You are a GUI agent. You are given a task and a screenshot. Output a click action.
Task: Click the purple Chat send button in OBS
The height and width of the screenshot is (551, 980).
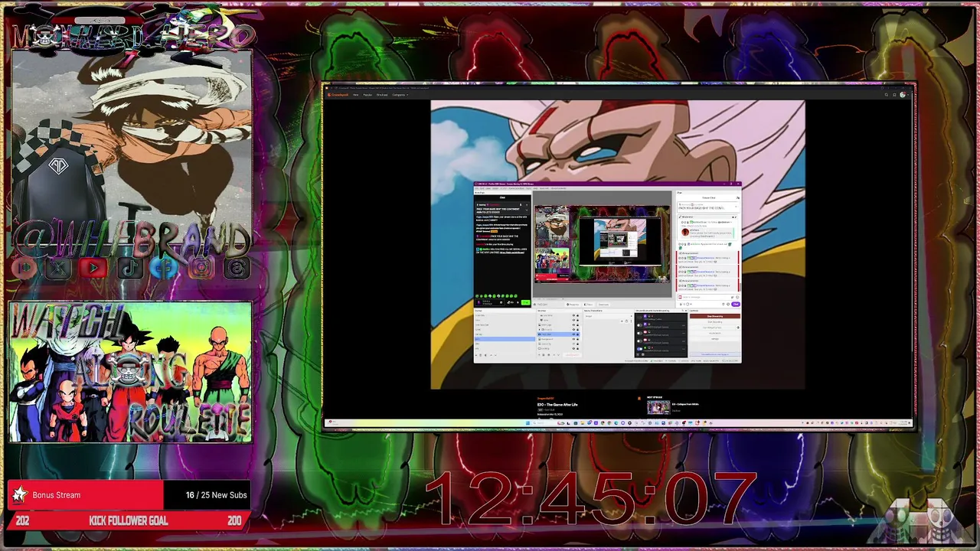(736, 304)
